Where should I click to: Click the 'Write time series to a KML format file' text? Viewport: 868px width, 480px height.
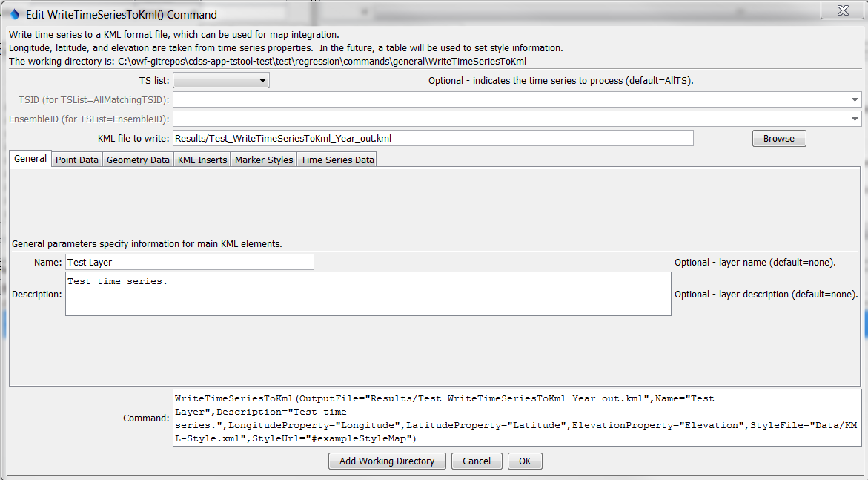pyautogui.click(x=173, y=34)
